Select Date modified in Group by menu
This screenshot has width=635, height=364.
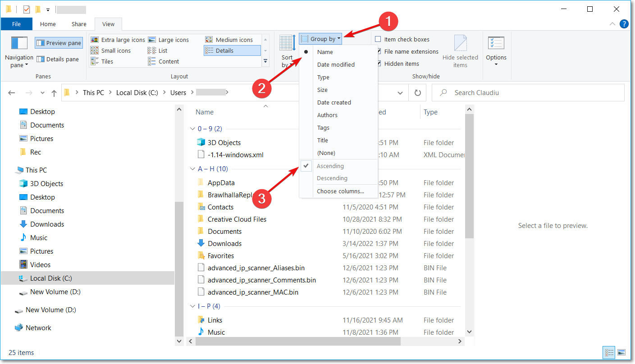point(336,65)
